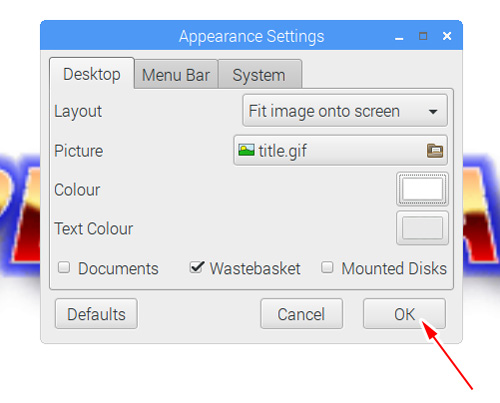Maximize the Appearance Settings window

coord(423,36)
